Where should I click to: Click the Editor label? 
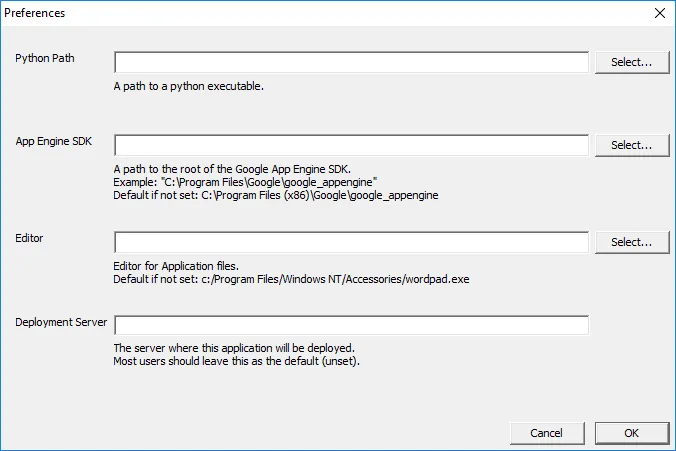click(29, 238)
